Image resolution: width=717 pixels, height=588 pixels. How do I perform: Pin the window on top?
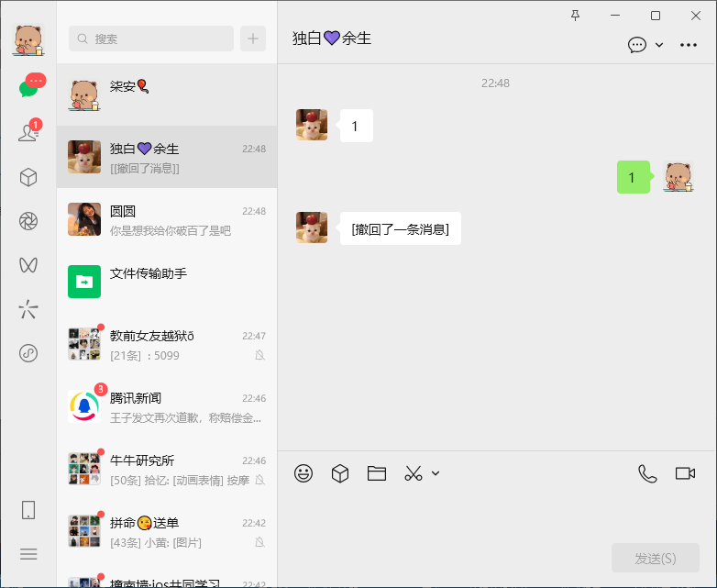point(576,16)
